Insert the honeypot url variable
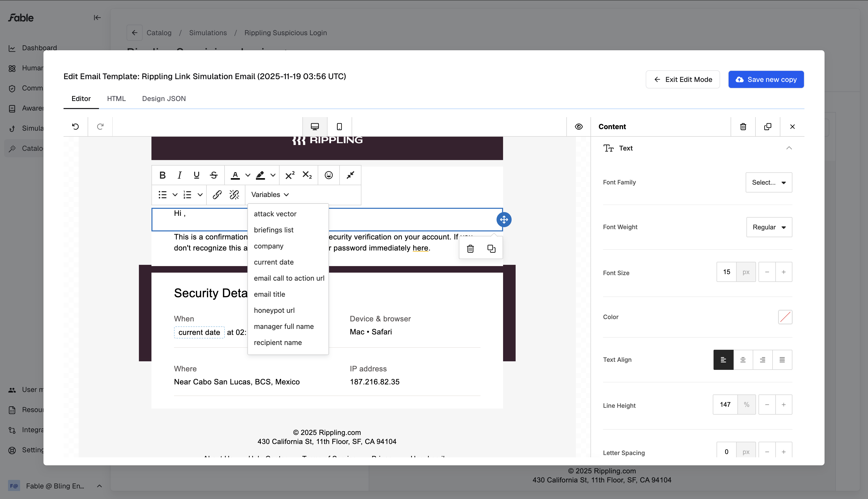This screenshot has width=868, height=499. click(288, 310)
